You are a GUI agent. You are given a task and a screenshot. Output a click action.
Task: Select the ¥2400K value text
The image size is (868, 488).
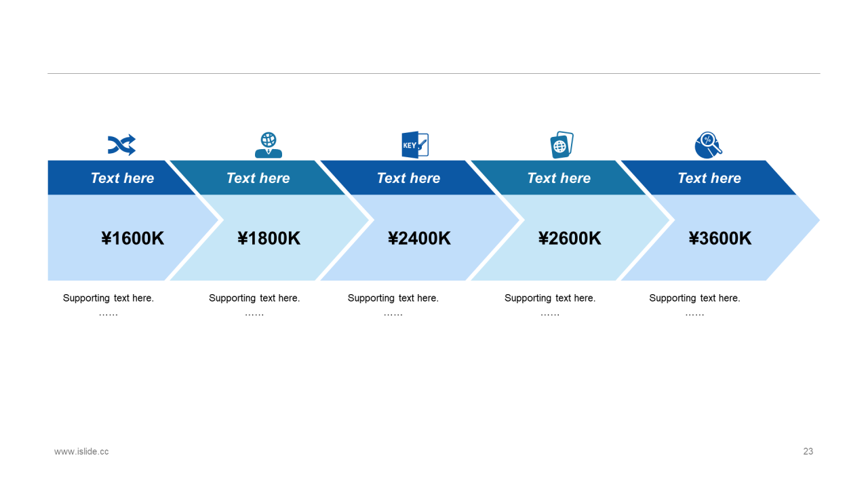(x=419, y=239)
